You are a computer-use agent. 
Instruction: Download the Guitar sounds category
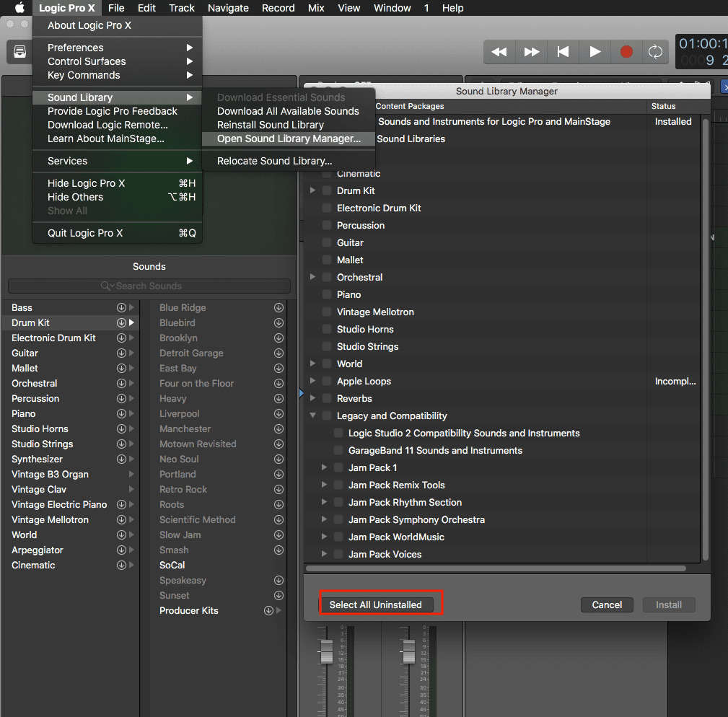click(x=122, y=353)
